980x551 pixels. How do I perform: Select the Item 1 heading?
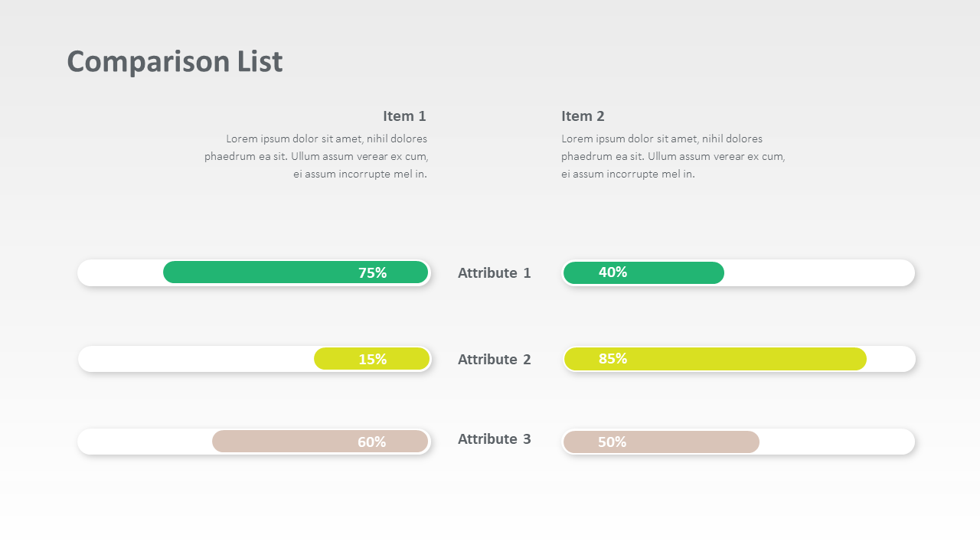click(404, 116)
